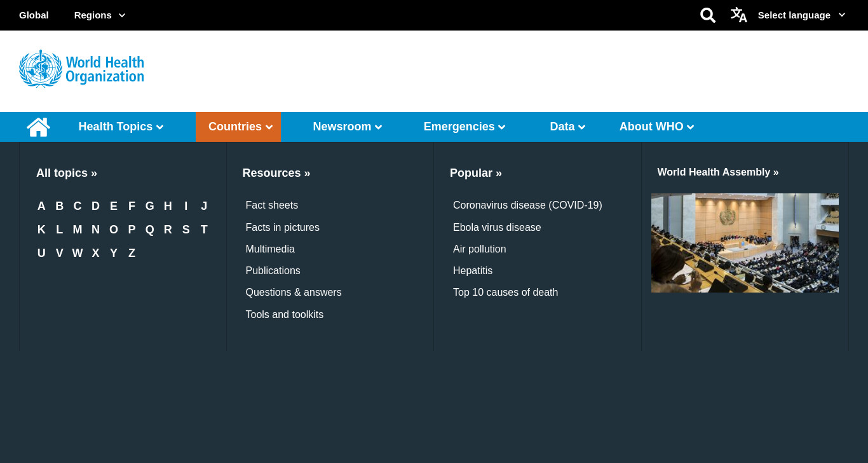Image resolution: width=868 pixels, height=463 pixels.
Task: Browse topics starting with letter V
Action: tap(60, 253)
